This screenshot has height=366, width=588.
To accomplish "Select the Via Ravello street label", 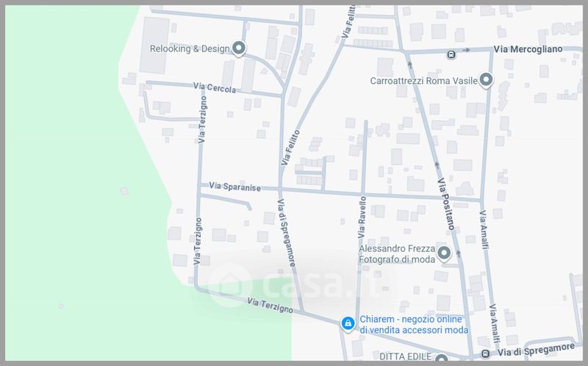I will (362, 217).
